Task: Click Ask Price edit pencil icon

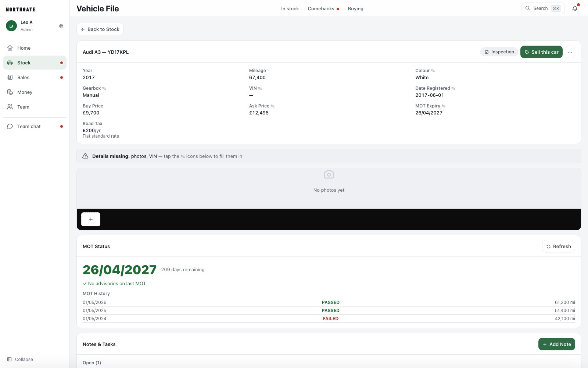Action: tap(272, 106)
